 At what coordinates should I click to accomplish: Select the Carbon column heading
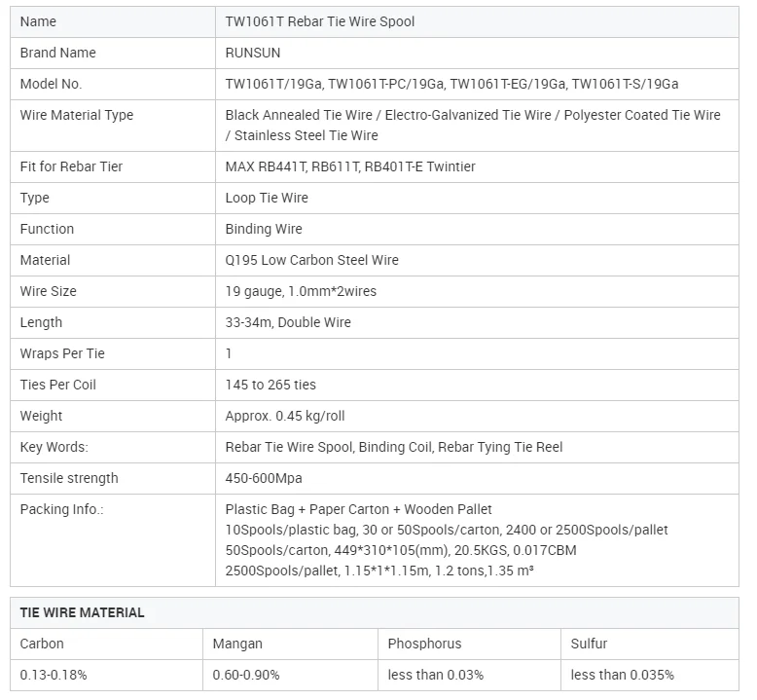coord(42,644)
